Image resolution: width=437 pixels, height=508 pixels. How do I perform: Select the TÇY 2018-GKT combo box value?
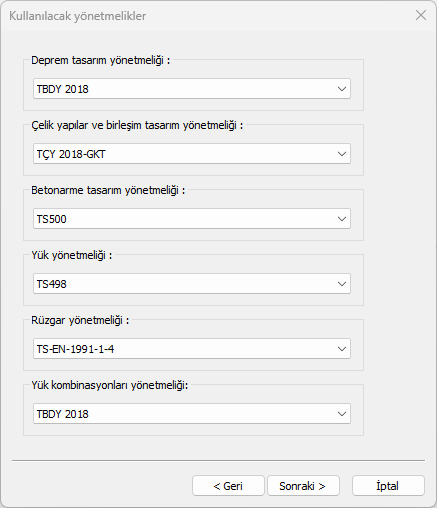pyautogui.click(x=192, y=154)
